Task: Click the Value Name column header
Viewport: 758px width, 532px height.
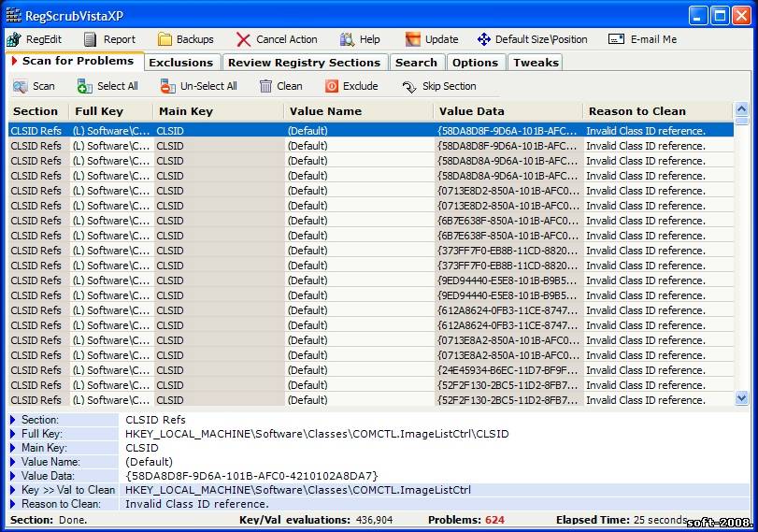Action: point(359,111)
